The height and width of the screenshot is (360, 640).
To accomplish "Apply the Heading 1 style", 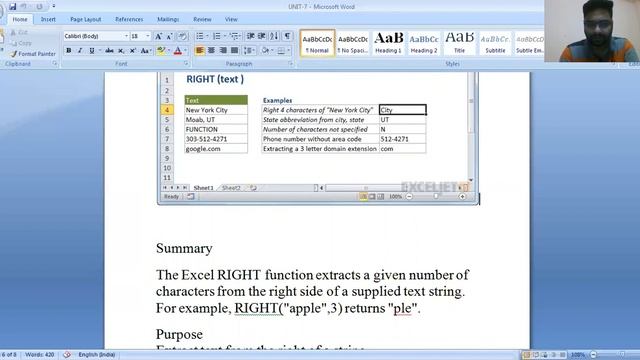I will [x=388, y=43].
